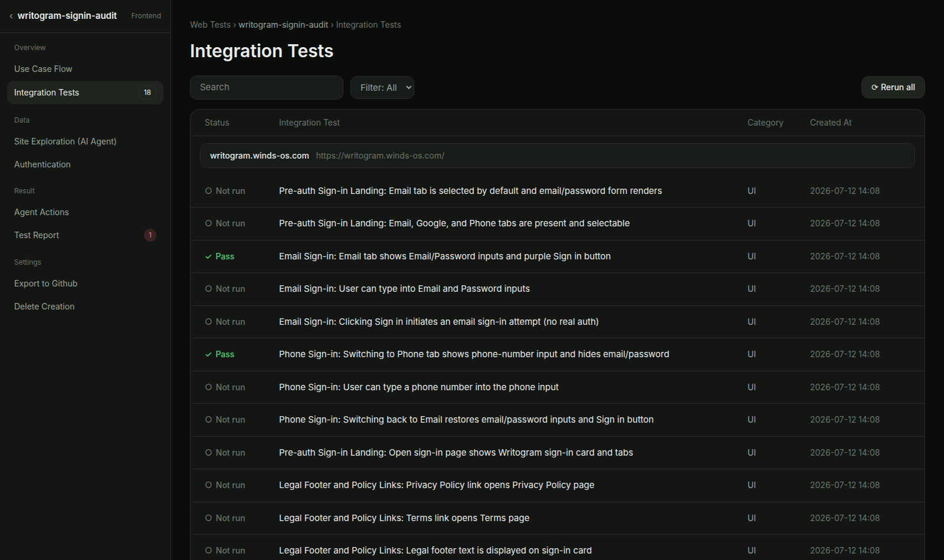Screen dimensions: 944x560
Task: Click writogram-signin-audit breadcrumb link
Action: click(x=283, y=25)
